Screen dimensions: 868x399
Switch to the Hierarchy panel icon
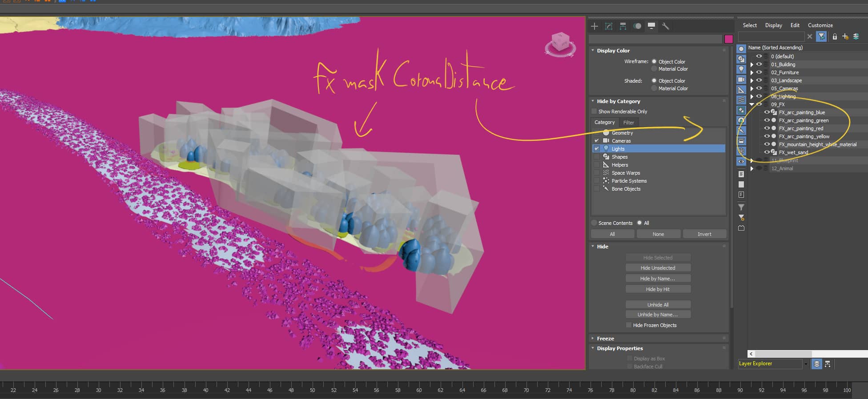click(x=623, y=26)
